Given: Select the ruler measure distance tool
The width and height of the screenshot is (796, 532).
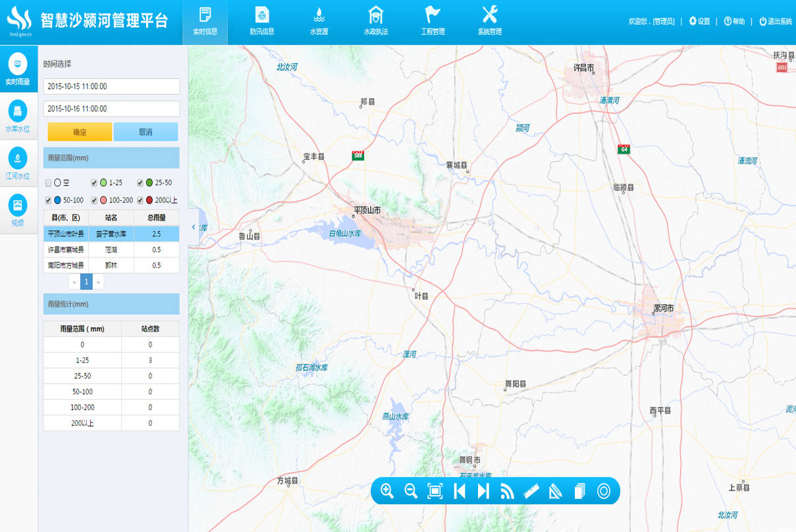Looking at the screenshot, I should [x=531, y=491].
